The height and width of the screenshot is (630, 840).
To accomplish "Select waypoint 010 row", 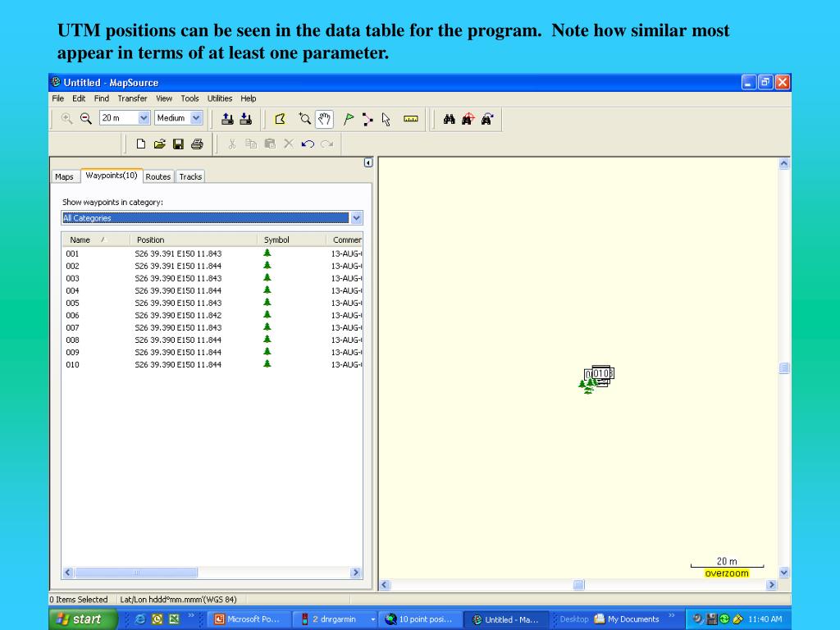I will tap(212, 364).
